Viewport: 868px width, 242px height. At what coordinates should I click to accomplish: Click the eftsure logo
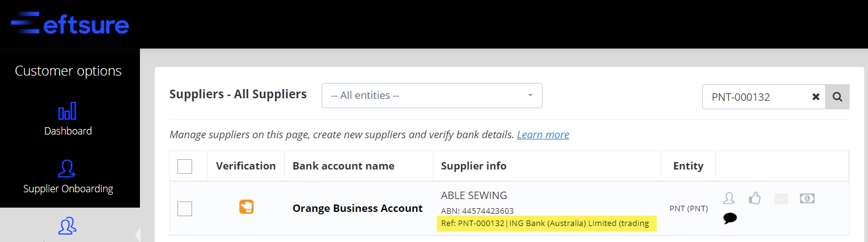click(x=69, y=24)
